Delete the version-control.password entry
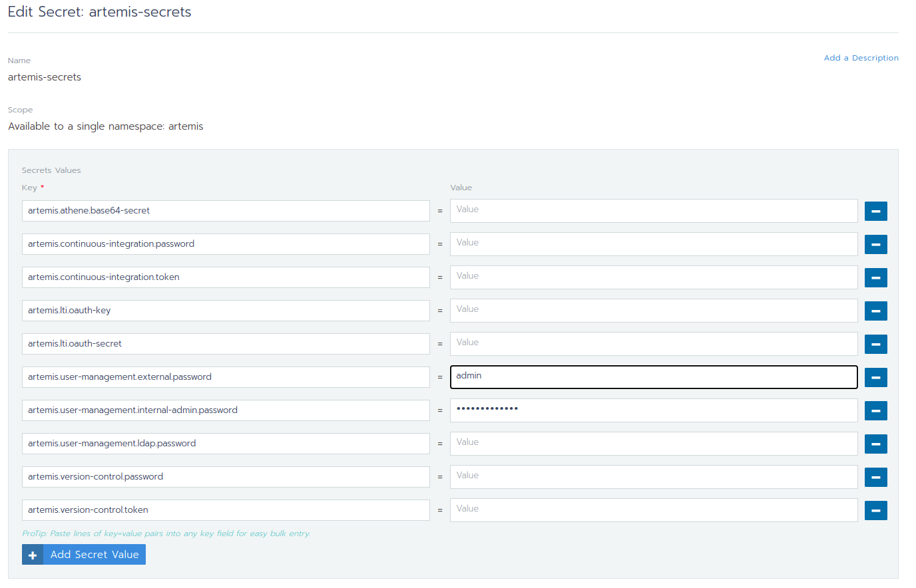This screenshot has width=916, height=588. click(875, 477)
